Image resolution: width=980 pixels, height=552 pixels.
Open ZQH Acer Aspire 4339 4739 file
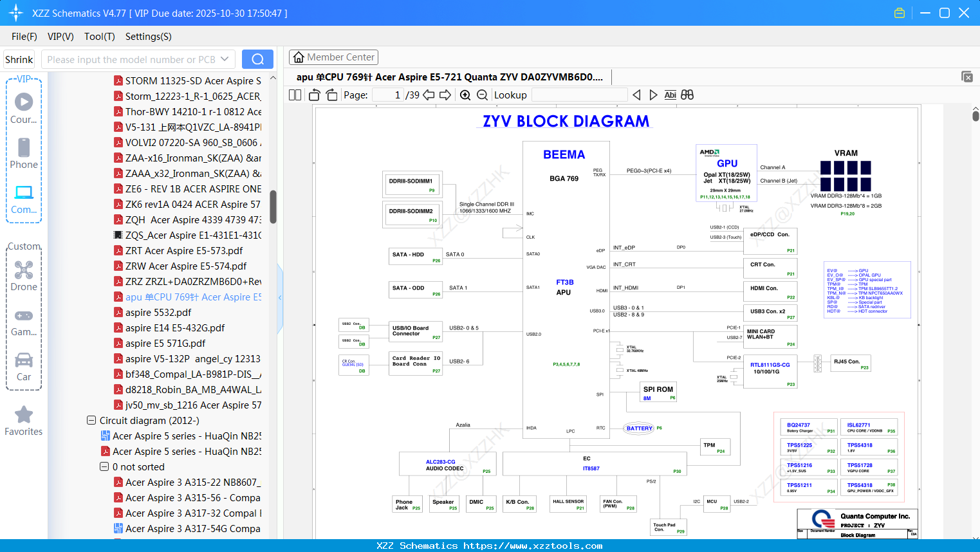pyautogui.click(x=187, y=220)
